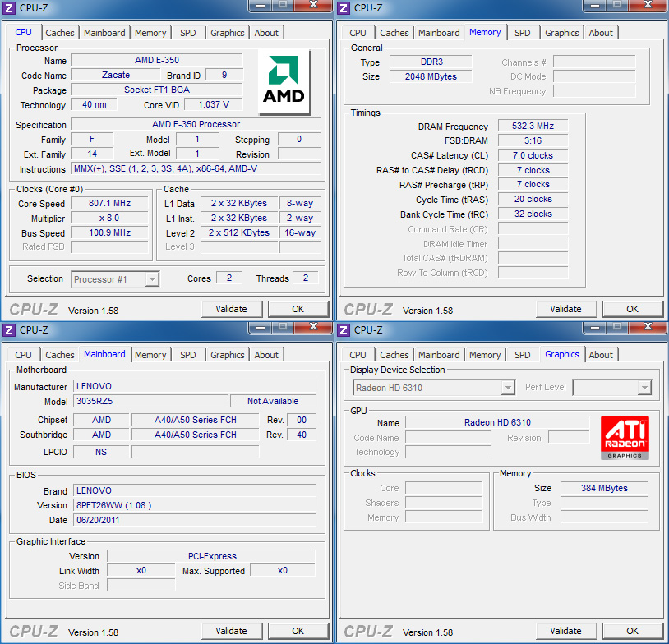This screenshot has width=669, height=644.
Task: Click OK in the Mainboard window
Action: pos(298,631)
